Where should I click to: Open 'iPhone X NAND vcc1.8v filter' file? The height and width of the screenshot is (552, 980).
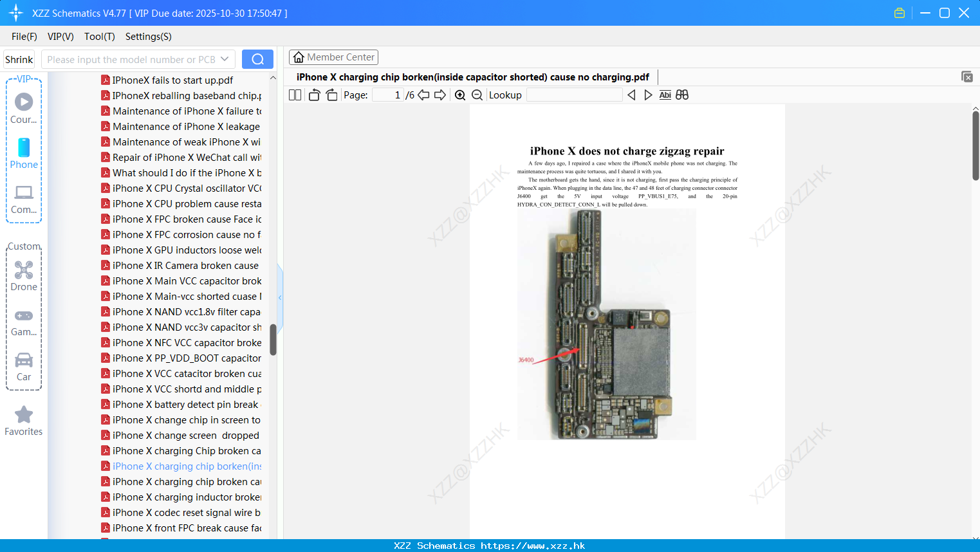coord(181,311)
